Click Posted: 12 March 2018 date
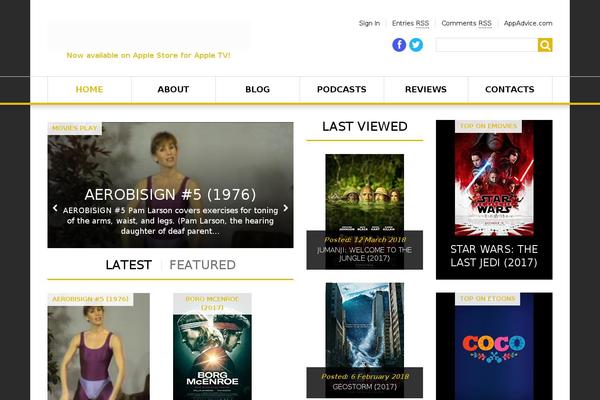 365,240
